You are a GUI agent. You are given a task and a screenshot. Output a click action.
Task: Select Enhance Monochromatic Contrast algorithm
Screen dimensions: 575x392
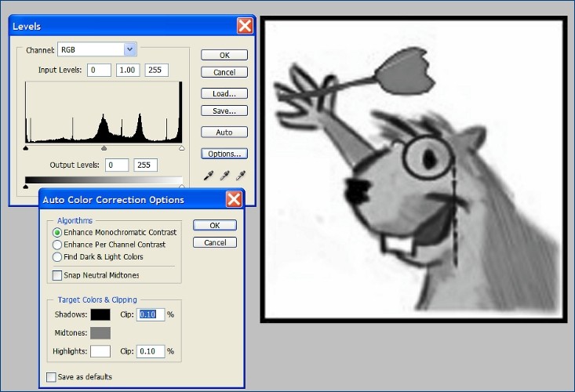coord(57,233)
